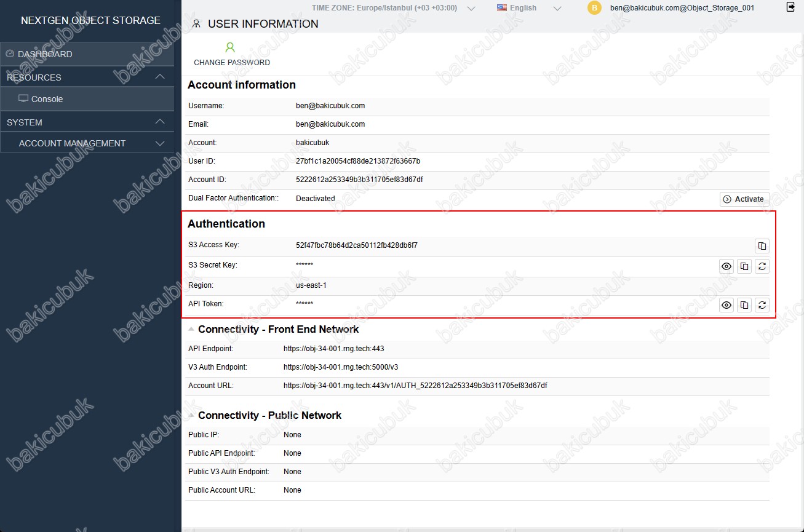Collapse Connectivity - Public Network section
The width and height of the screenshot is (804, 532).
191,415
